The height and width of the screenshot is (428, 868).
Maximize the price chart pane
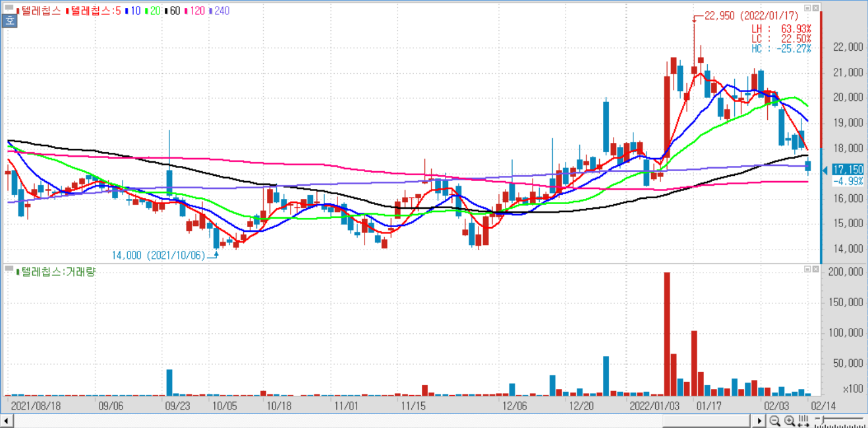tap(807, 8)
